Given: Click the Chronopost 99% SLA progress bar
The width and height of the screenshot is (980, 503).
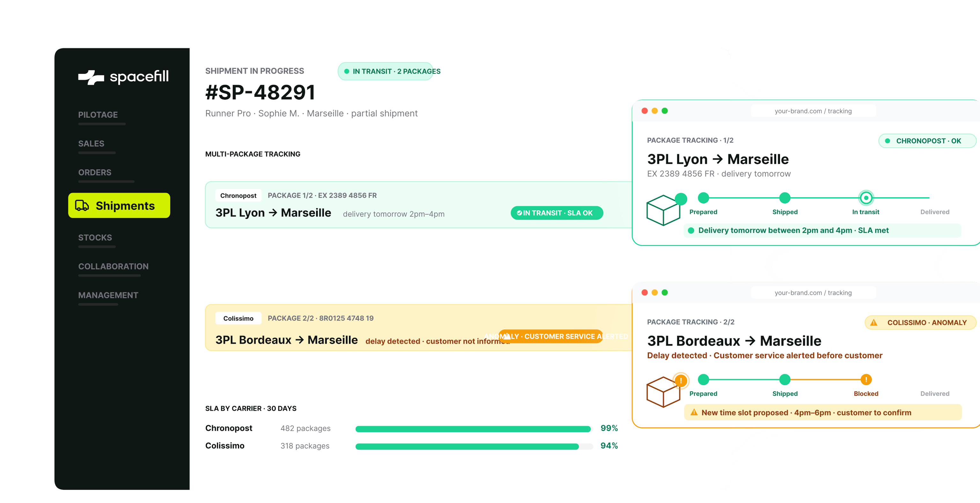Looking at the screenshot, I should point(474,429).
